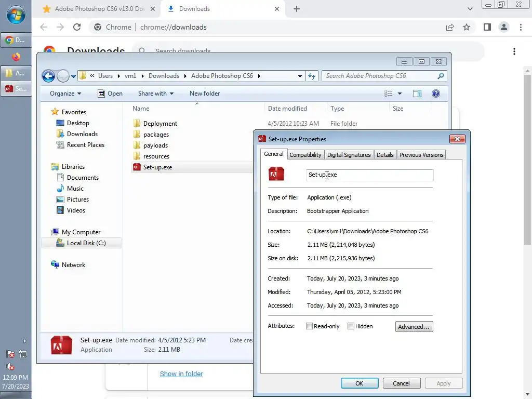
Task: Toggle the Hidden checkbox
Action: [351, 326]
